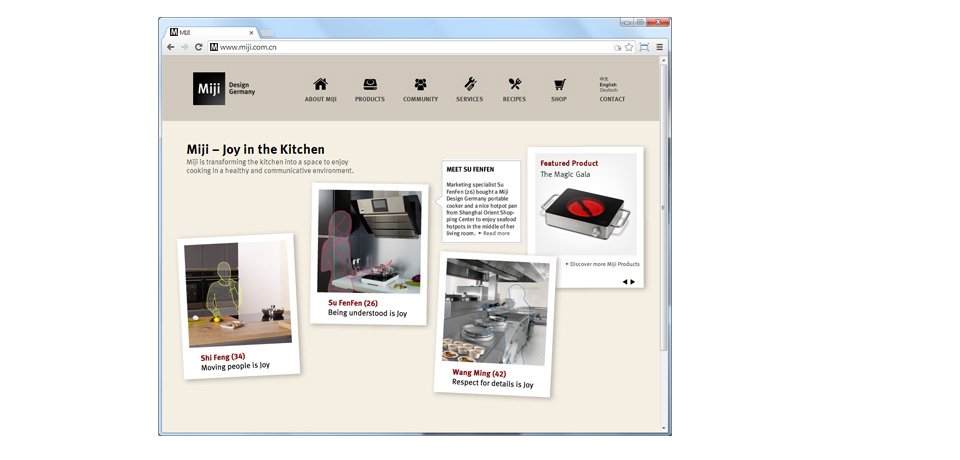Open the Services wrench icon
The height and width of the screenshot is (460, 960).
pos(470,84)
